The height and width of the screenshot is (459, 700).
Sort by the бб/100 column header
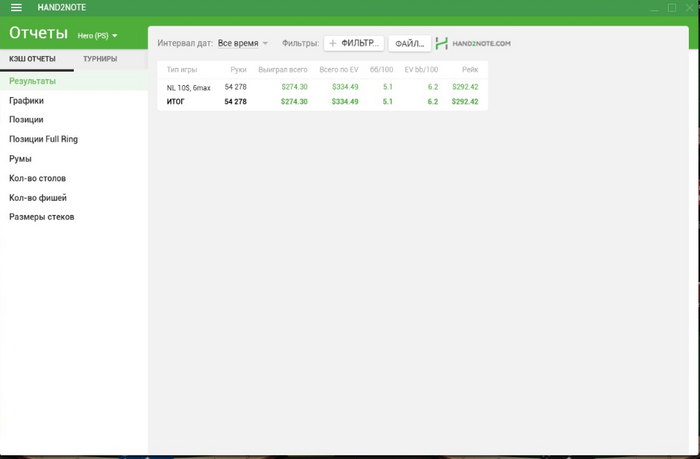pyautogui.click(x=381, y=70)
